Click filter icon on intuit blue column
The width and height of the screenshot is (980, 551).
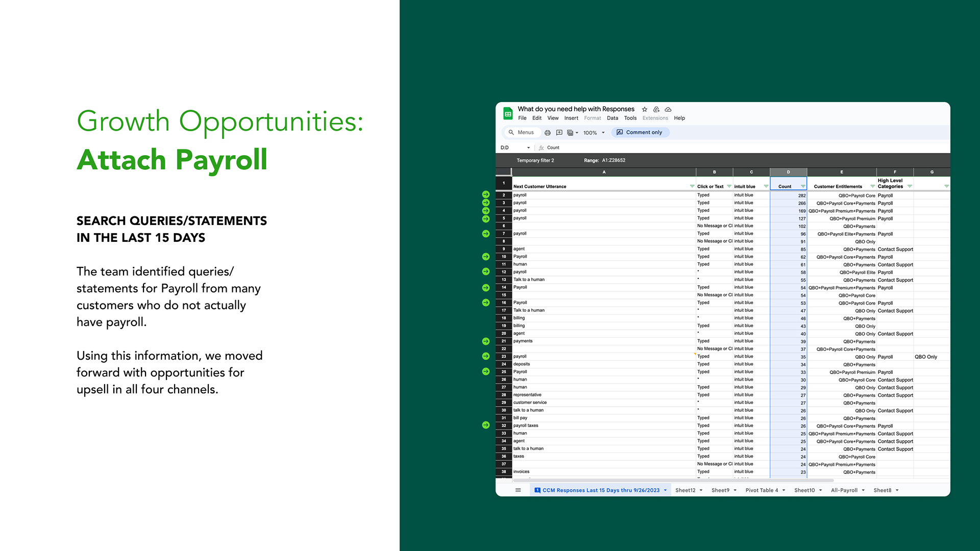pyautogui.click(x=766, y=186)
